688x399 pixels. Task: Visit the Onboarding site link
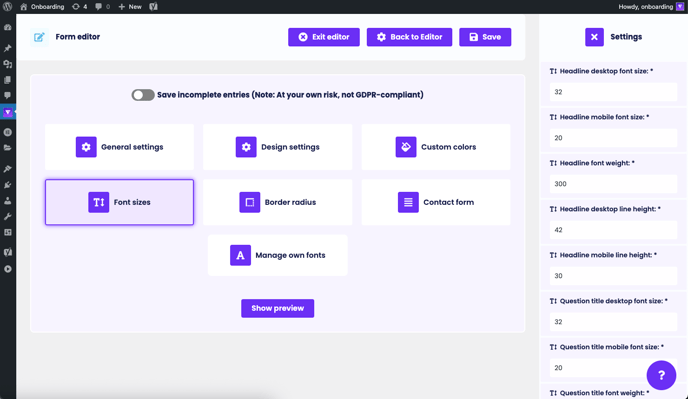click(x=42, y=7)
